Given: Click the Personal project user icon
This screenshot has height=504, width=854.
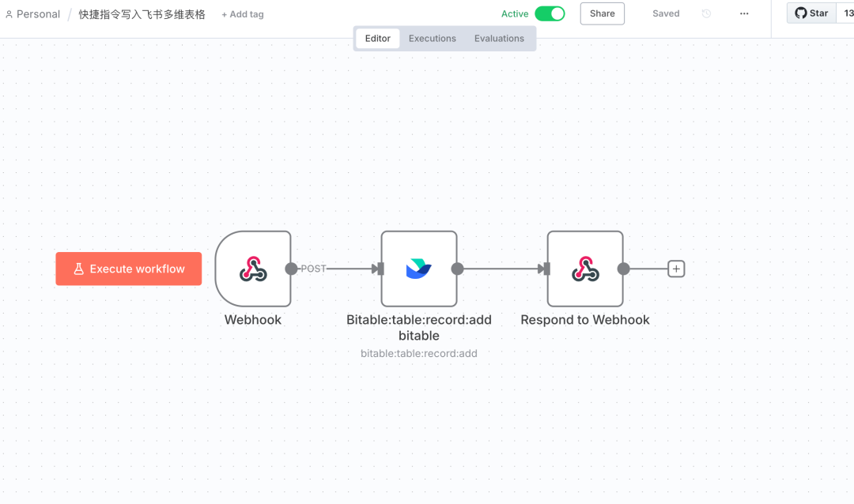Looking at the screenshot, I should (x=9, y=15).
